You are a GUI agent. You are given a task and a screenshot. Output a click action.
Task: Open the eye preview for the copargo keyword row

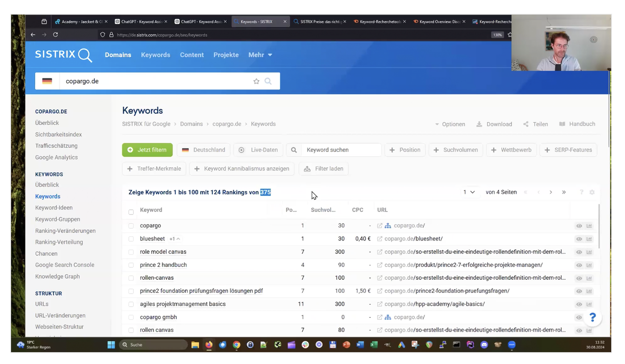(x=579, y=226)
